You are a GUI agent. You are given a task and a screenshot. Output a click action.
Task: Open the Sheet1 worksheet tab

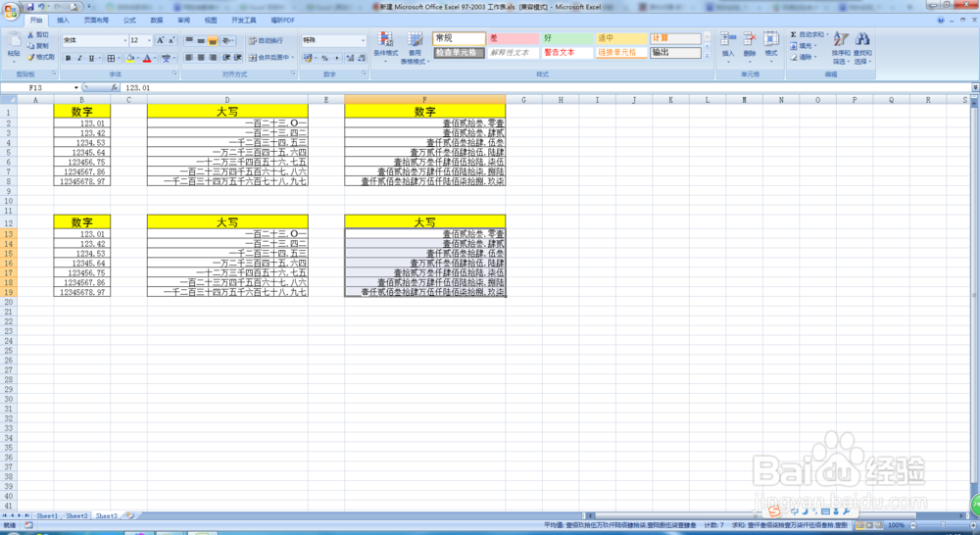click(47, 515)
